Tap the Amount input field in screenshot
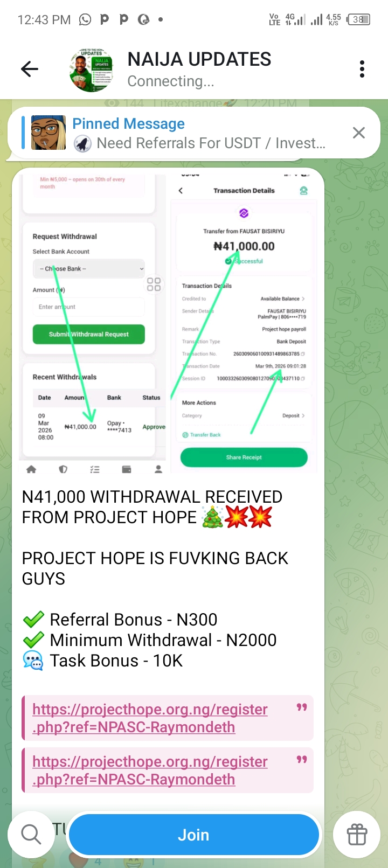Screen dimensions: 388x868 click(89, 307)
